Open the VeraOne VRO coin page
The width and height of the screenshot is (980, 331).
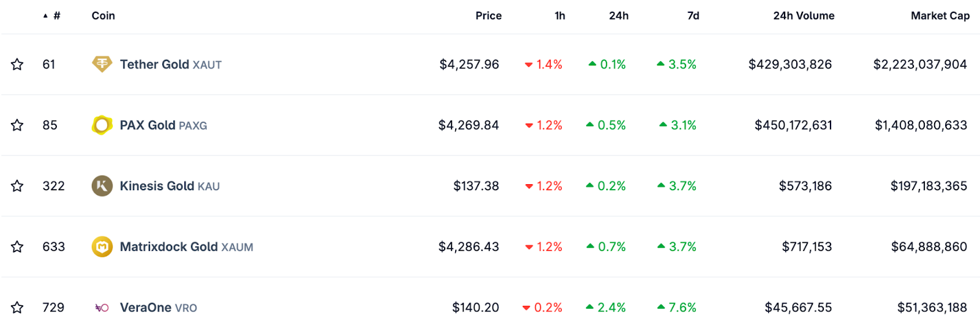coord(158,307)
